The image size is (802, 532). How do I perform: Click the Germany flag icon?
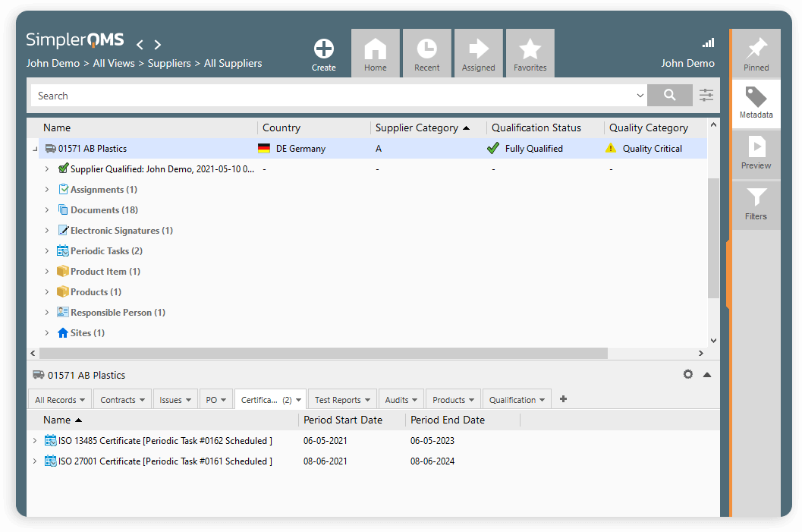(264, 149)
